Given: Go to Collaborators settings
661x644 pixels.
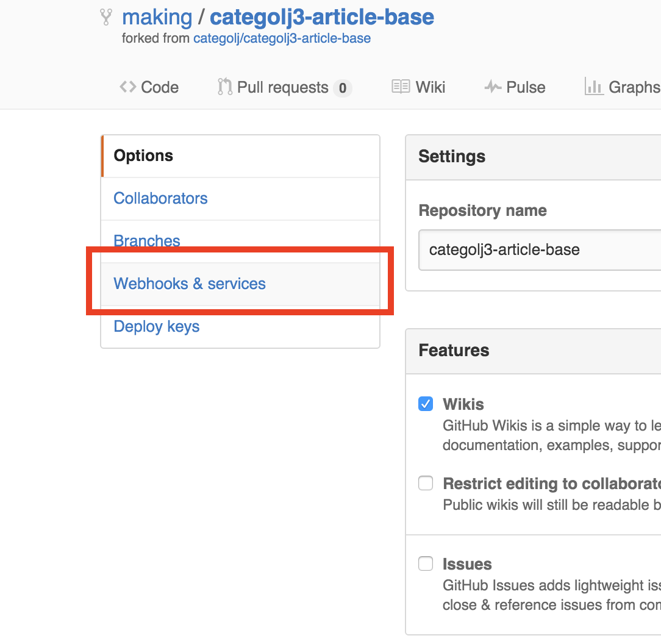Looking at the screenshot, I should 160,198.
